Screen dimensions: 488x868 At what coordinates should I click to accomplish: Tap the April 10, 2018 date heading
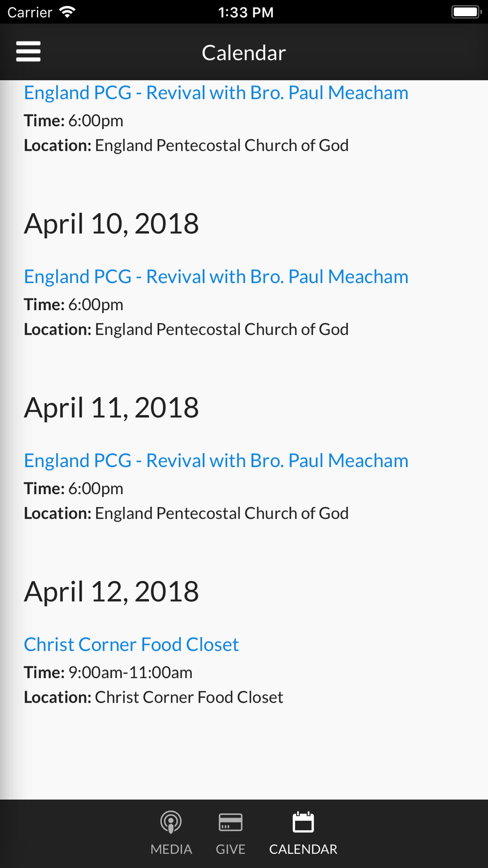(111, 224)
